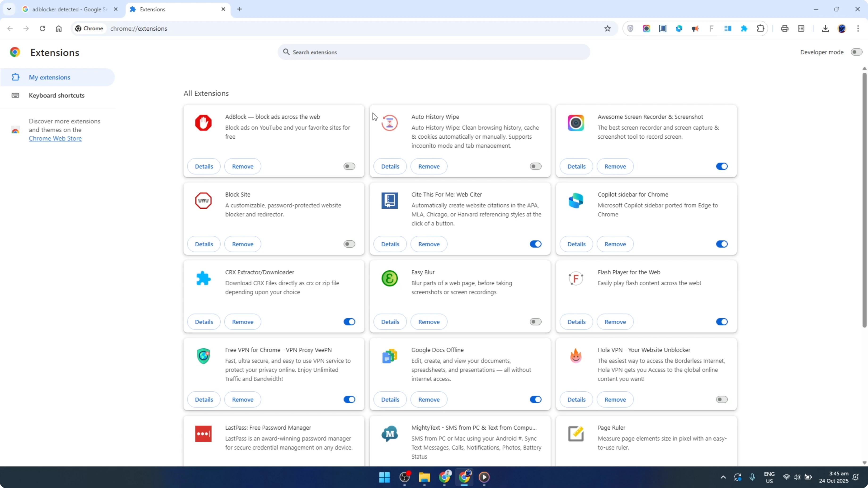Open the Copilot sidebar extension icon
Viewport: 868px width, 488px height.
coord(679,28)
